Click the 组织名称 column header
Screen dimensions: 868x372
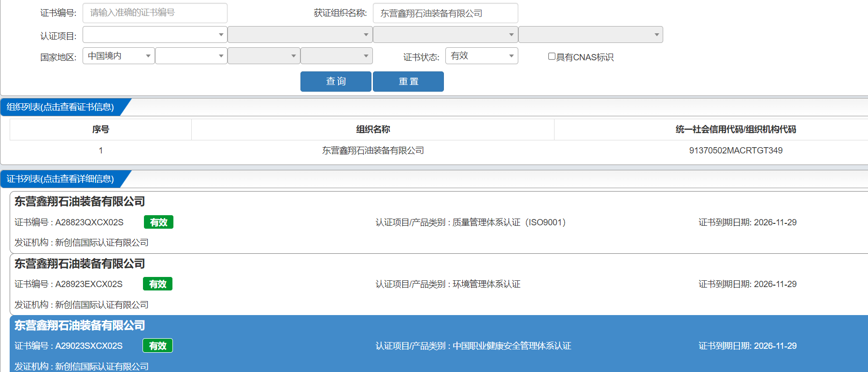pos(373,129)
